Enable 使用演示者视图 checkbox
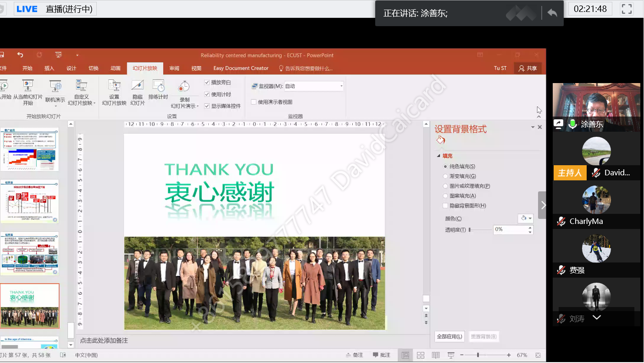This screenshot has width=644, height=363. pyautogui.click(x=254, y=102)
